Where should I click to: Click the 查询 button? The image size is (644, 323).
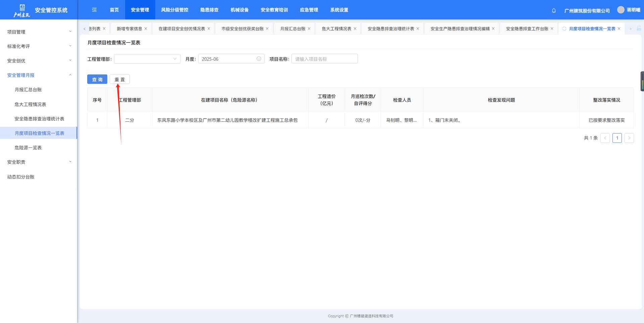coord(97,79)
